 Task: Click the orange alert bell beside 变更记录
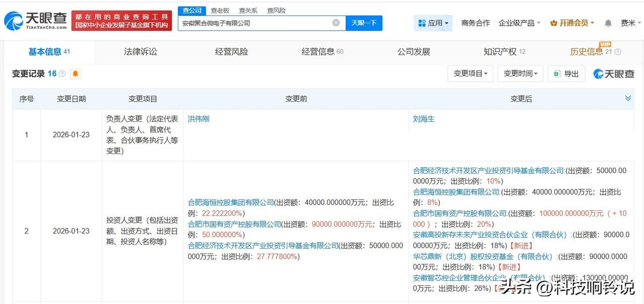pyautogui.click(x=75, y=73)
